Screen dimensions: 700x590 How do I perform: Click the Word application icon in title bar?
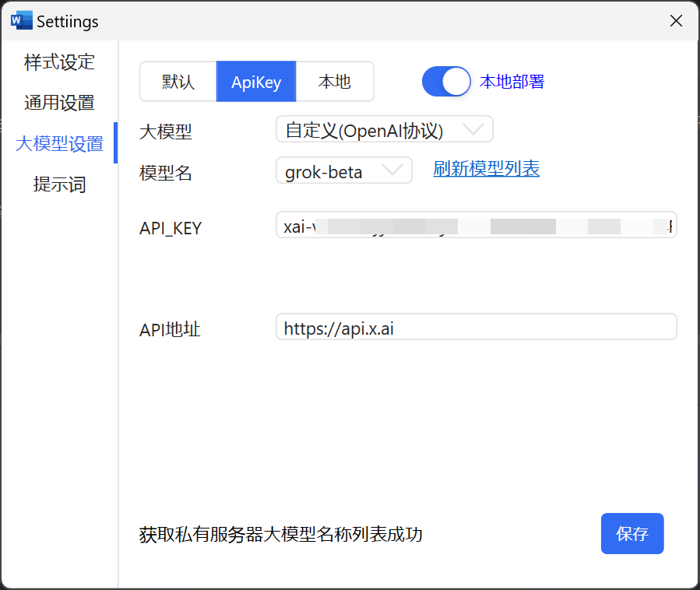click(x=21, y=19)
